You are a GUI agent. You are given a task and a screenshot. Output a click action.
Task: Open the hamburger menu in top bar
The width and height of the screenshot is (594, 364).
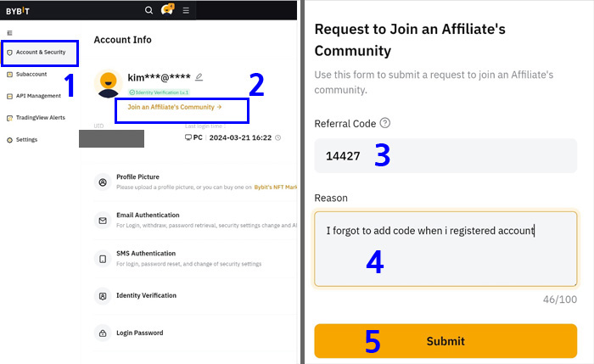click(x=186, y=10)
